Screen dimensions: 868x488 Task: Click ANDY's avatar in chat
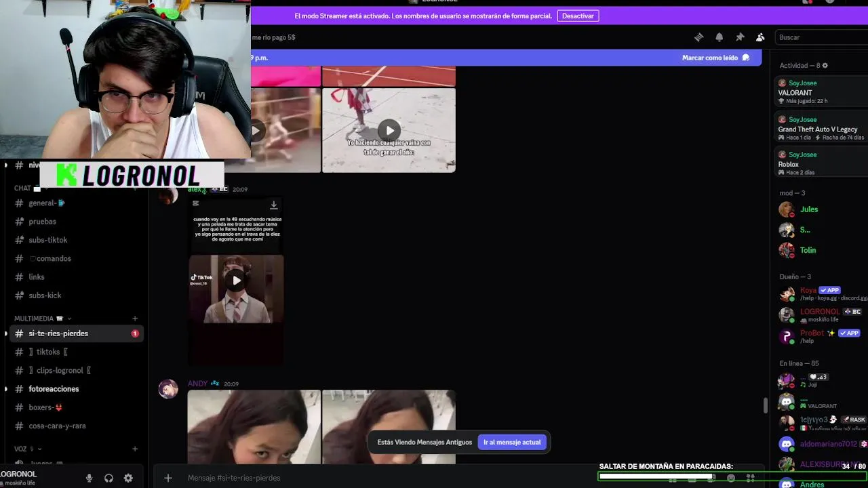[168, 389]
